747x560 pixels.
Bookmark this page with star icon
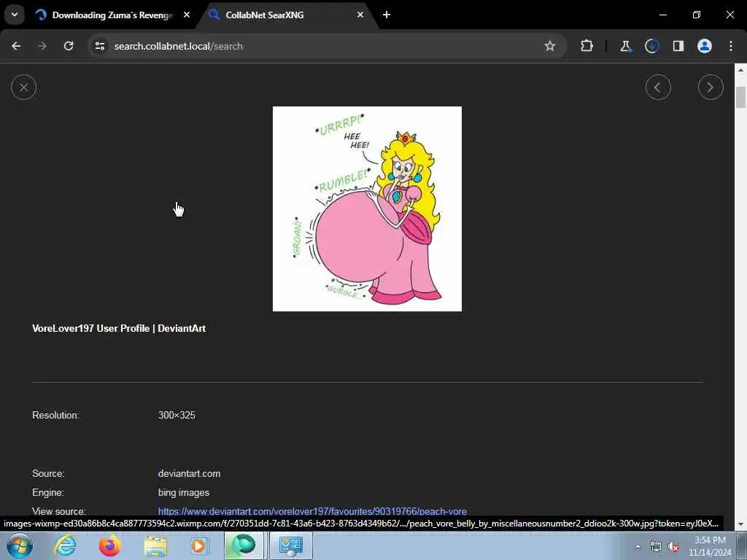(550, 46)
